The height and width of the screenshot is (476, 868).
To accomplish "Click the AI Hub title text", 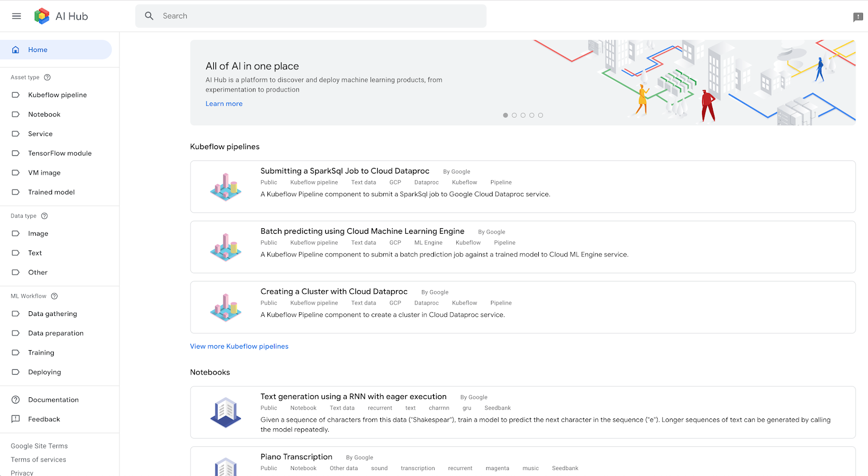I will coord(72,16).
